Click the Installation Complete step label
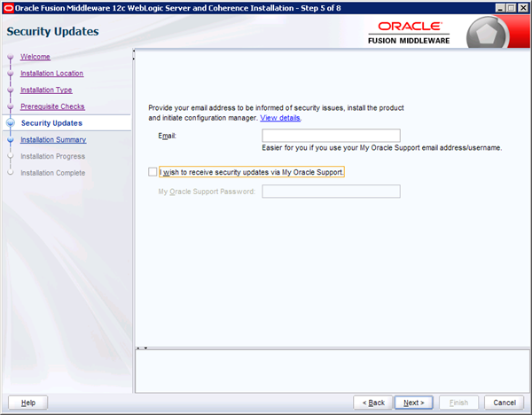 pos(52,173)
